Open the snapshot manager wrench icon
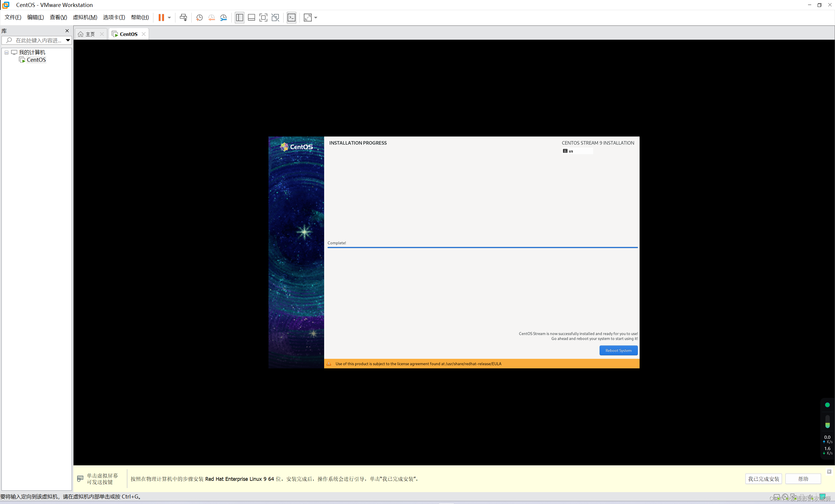Viewport: 835px width, 504px height. pos(223,18)
